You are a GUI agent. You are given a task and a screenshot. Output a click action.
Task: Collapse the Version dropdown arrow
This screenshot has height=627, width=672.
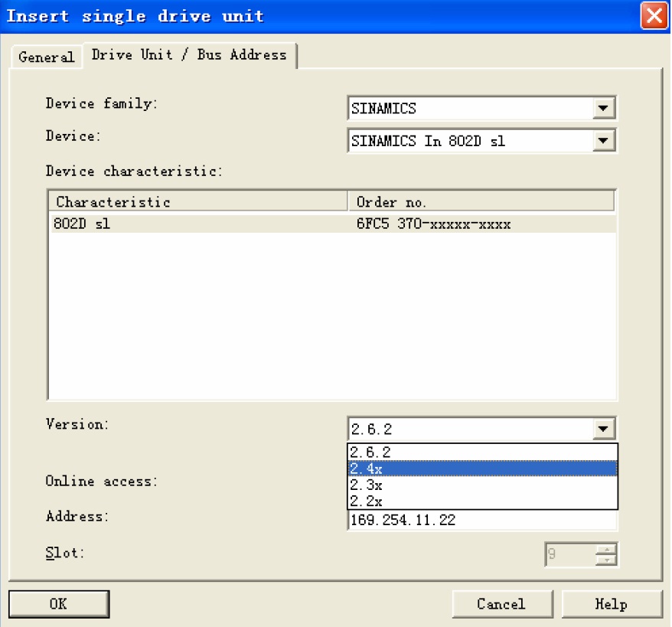coord(603,429)
